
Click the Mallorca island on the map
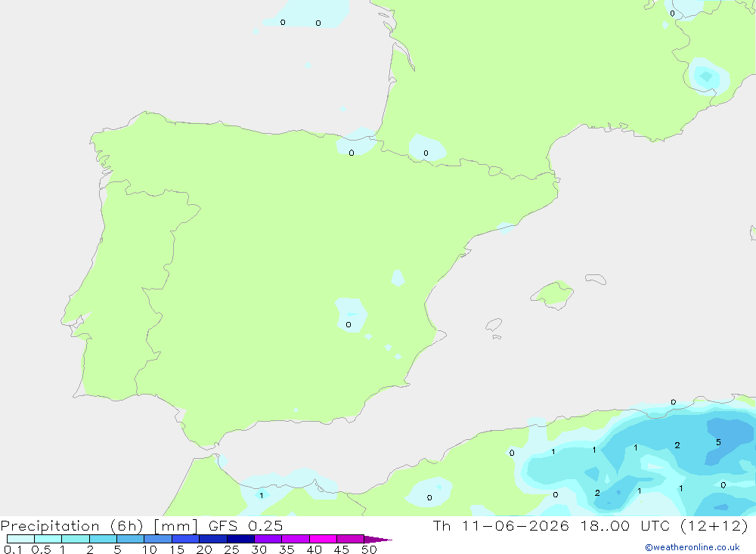point(553,294)
